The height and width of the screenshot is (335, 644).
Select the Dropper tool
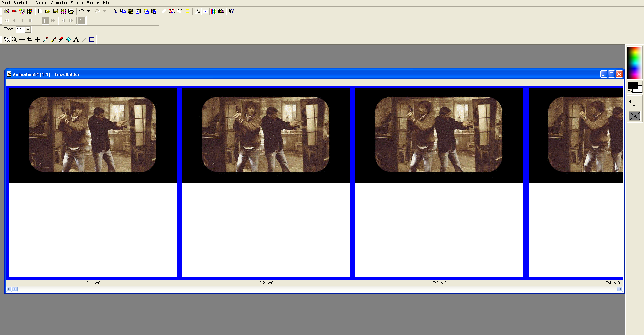pyautogui.click(x=45, y=40)
